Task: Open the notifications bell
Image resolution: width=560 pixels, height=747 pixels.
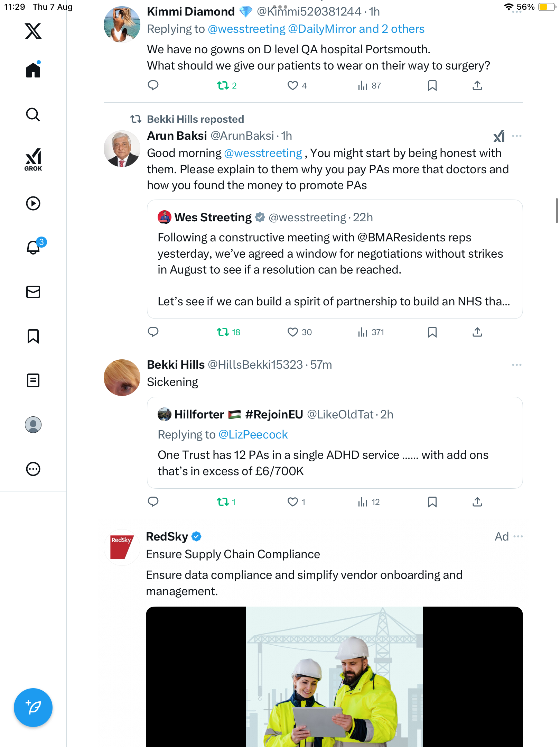Action: [33, 248]
